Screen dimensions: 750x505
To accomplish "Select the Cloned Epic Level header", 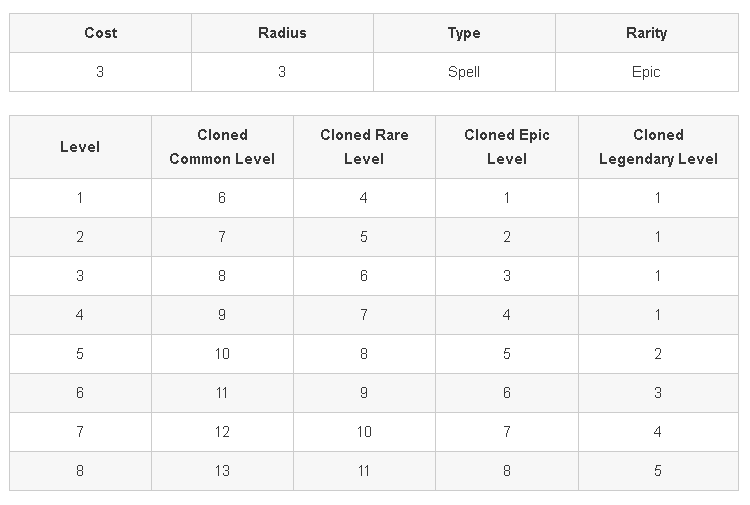I will click(507, 147).
